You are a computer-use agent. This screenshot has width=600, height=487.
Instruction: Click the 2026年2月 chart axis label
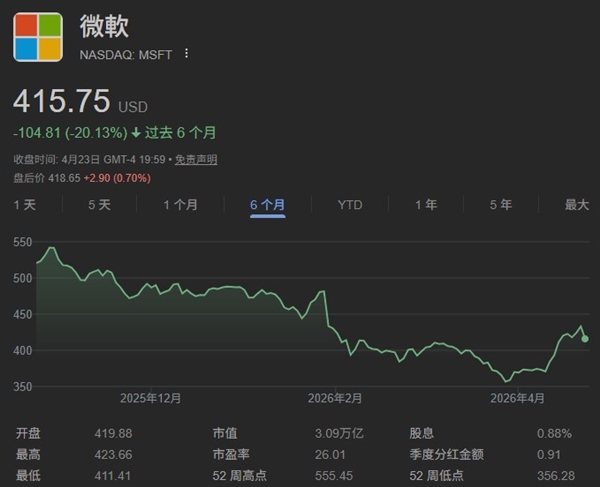[334, 397]
